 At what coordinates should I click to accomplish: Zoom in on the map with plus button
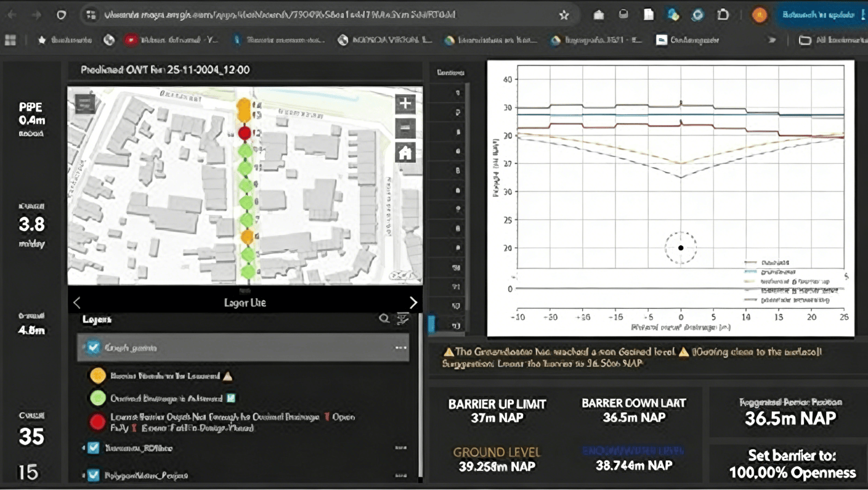click(405, 104)
